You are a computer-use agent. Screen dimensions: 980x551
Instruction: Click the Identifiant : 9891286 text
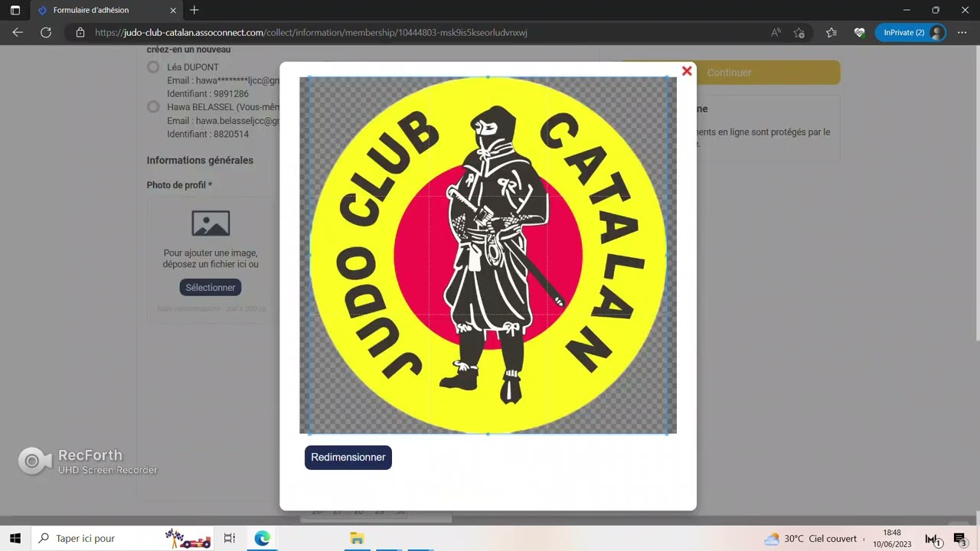pos(208,94)
